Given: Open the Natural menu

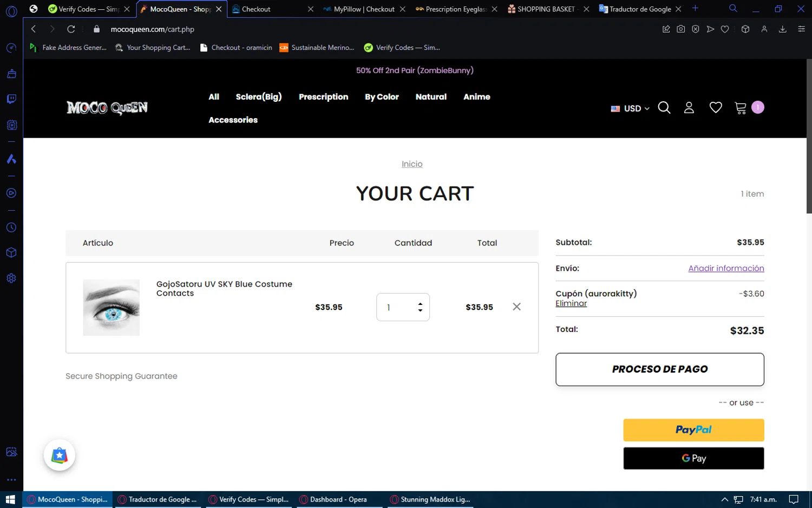Looking at the screenshot, I should pos(431,97).
